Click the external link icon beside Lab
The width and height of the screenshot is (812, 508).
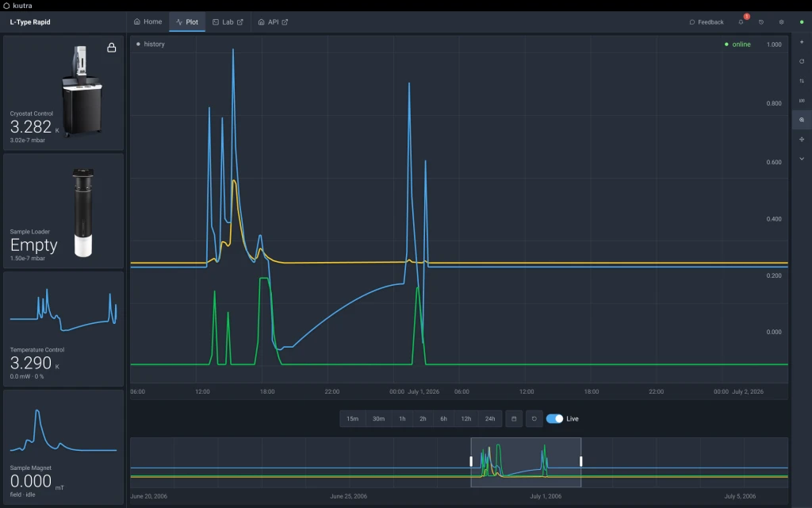tap(239, 21)
